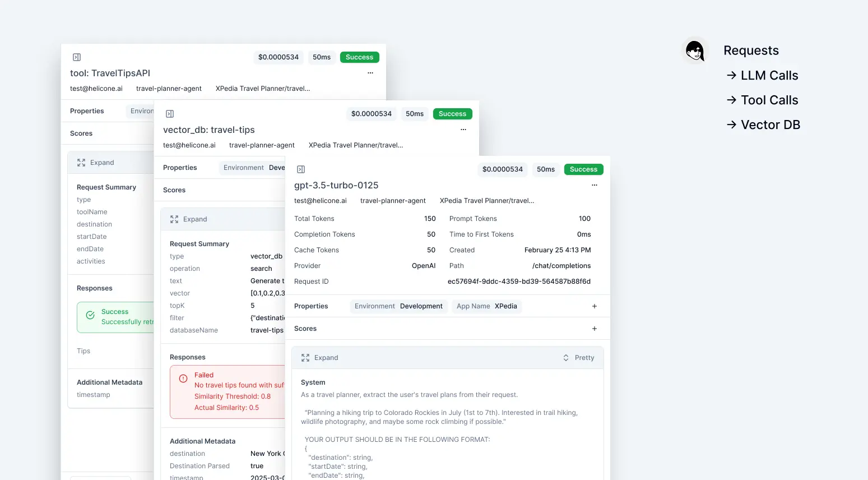
Task: Click Scores label in TravelTipsAPI card
Action: 81,133
